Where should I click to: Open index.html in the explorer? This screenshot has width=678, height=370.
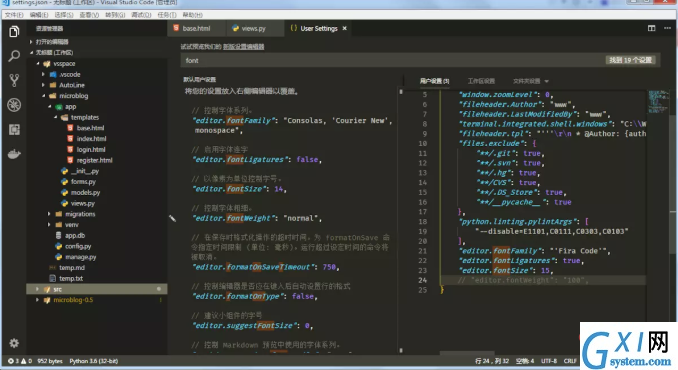coord(91,139)
